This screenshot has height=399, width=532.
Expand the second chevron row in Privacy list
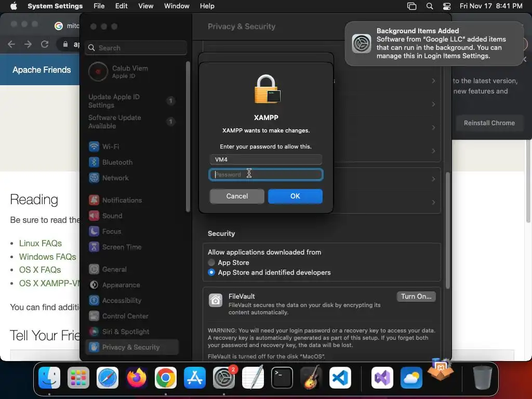[433, 104]
